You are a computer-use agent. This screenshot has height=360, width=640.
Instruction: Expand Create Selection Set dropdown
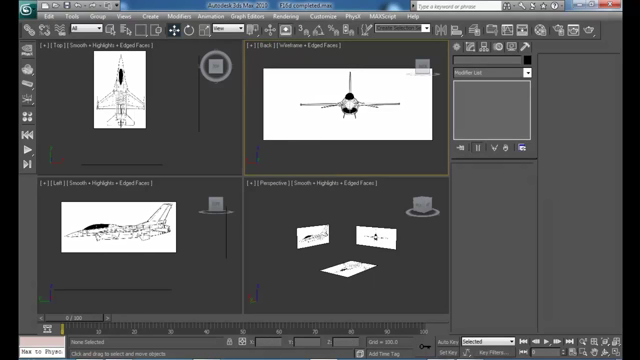pos(426,28)
